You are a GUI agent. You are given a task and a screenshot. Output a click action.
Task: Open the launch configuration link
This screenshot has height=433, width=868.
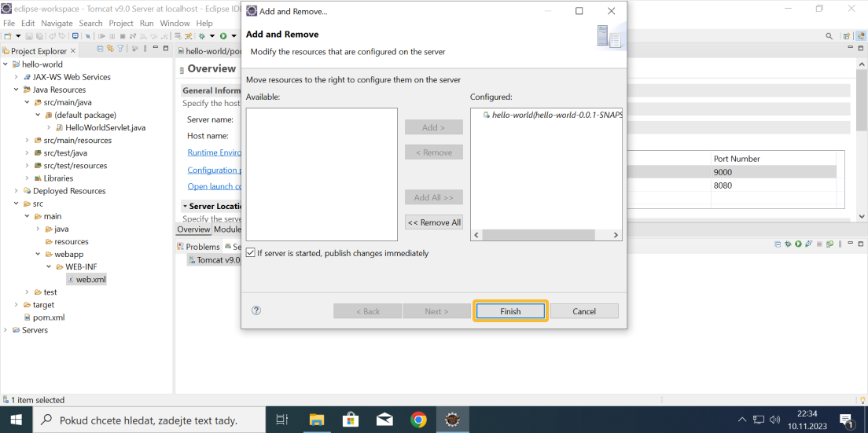point(214,186)
